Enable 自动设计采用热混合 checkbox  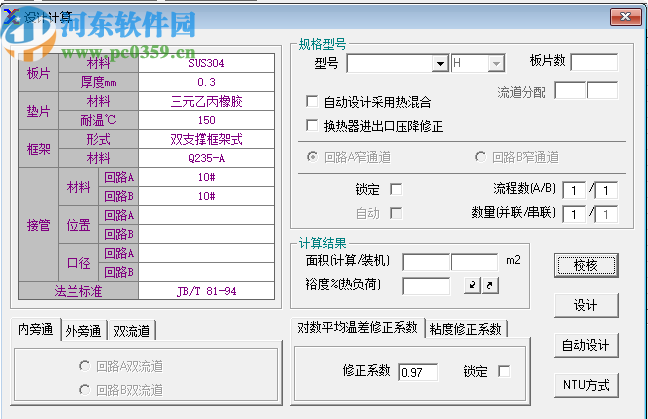[x=312, y=101]
